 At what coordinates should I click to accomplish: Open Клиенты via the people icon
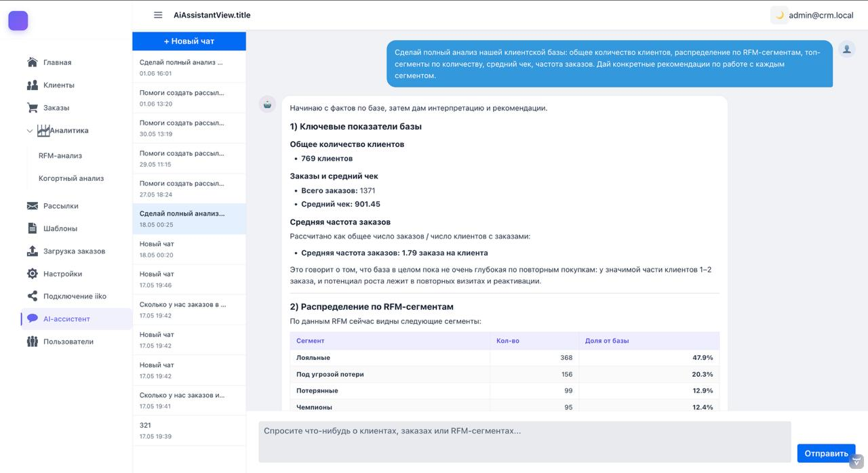click(x=32, y=85)
